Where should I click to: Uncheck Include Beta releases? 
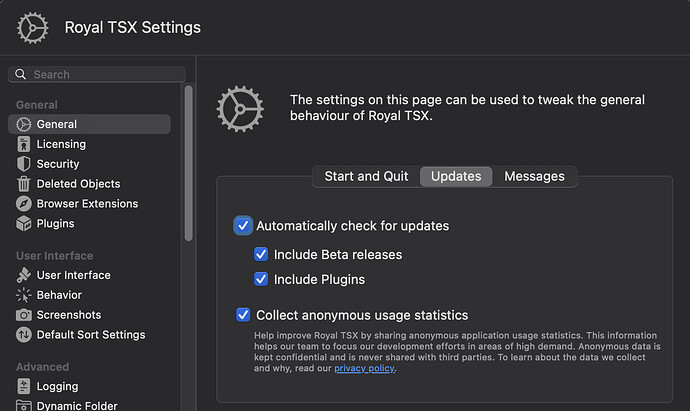click(262, 254)
